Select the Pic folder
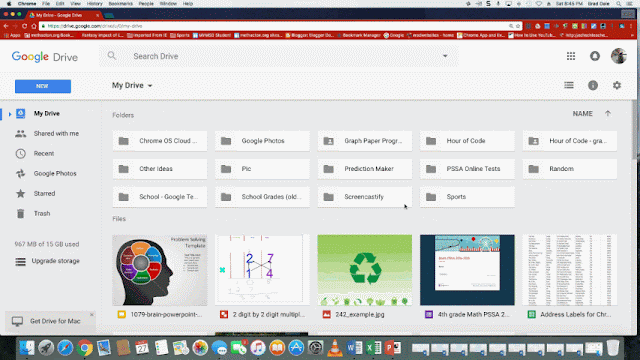 click(x=262, y=169)
